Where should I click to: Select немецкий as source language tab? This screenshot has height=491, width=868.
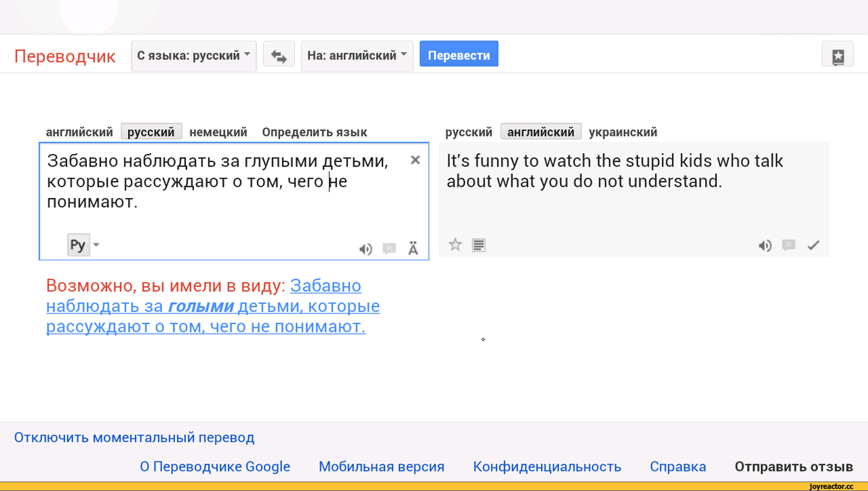click(x=218, y=132)
